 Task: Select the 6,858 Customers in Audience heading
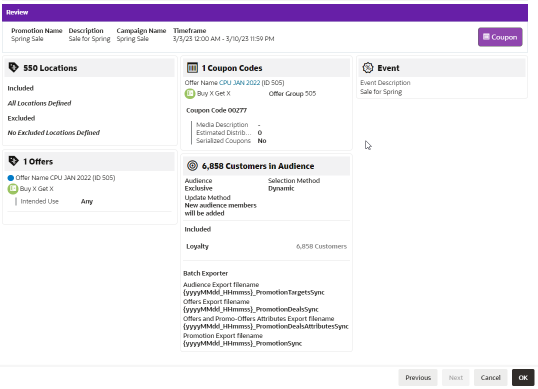[258, 166]
